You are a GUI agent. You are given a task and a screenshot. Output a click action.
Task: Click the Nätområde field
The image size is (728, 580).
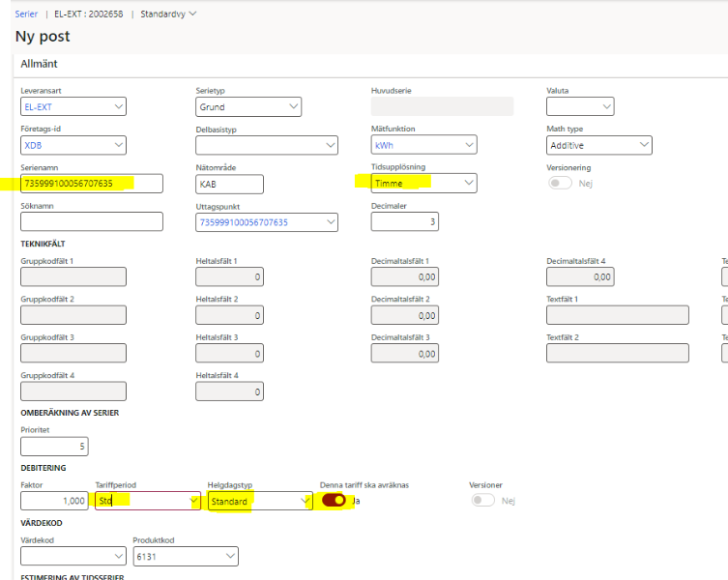(x=229, y=184)
